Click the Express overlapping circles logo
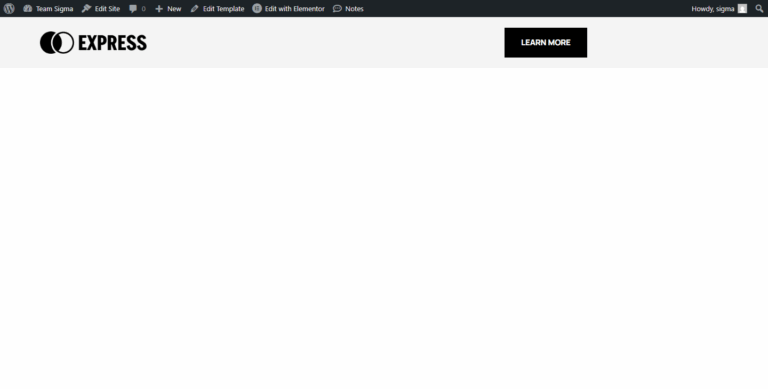 click(x=57, y=43)
